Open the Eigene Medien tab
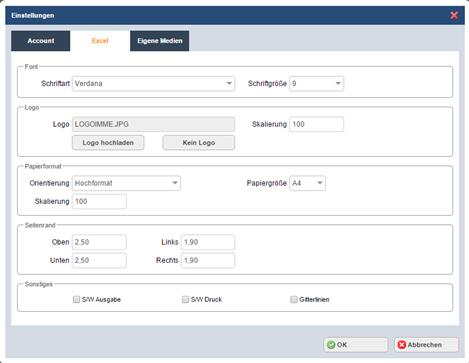The image size is (469, 363). pos(160,41)
